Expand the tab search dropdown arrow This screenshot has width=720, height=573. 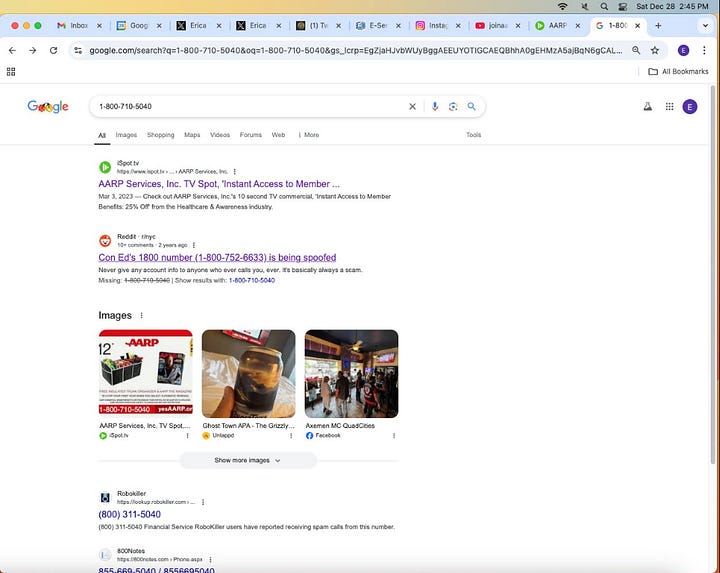tap(705, 26)
